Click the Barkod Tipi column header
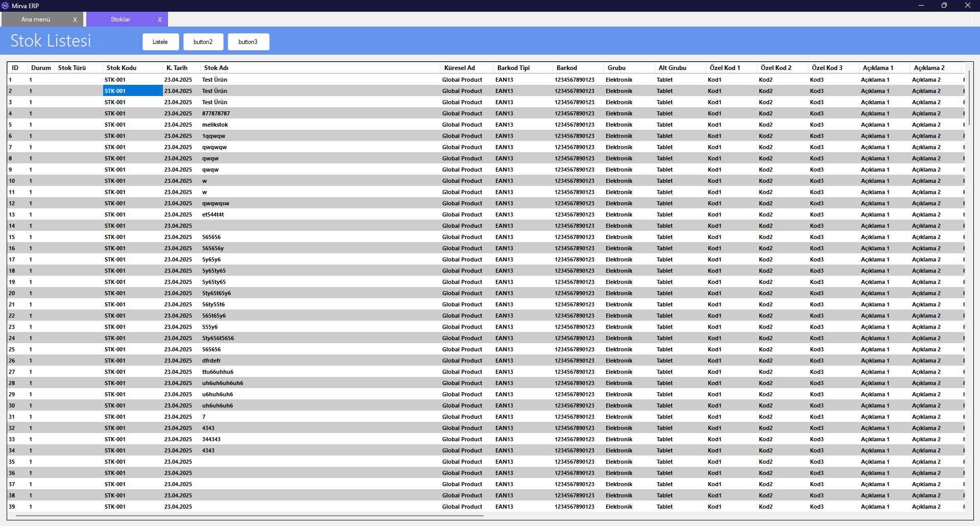 click(x=513, y=68)
